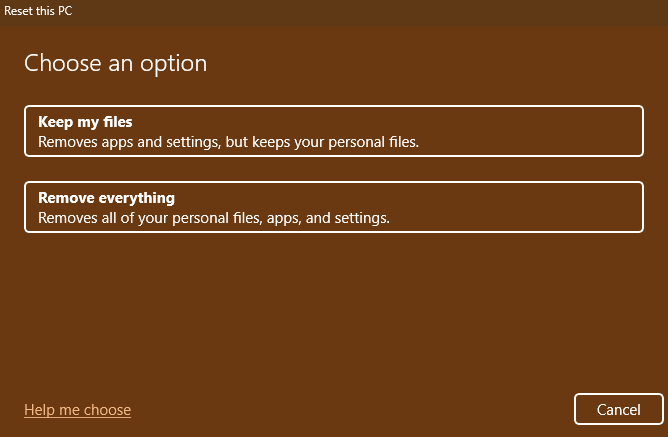This screenshot has width=668, height=437.
Task: Click the bold Keep my files title
Action: click(x=85, y=122)
